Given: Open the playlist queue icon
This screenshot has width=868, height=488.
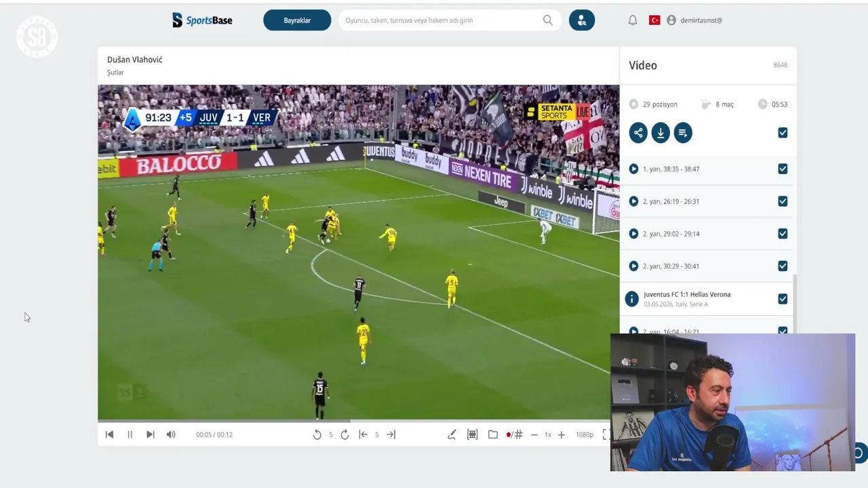Looking at the screenshot, I should click(x=683, y=133).
